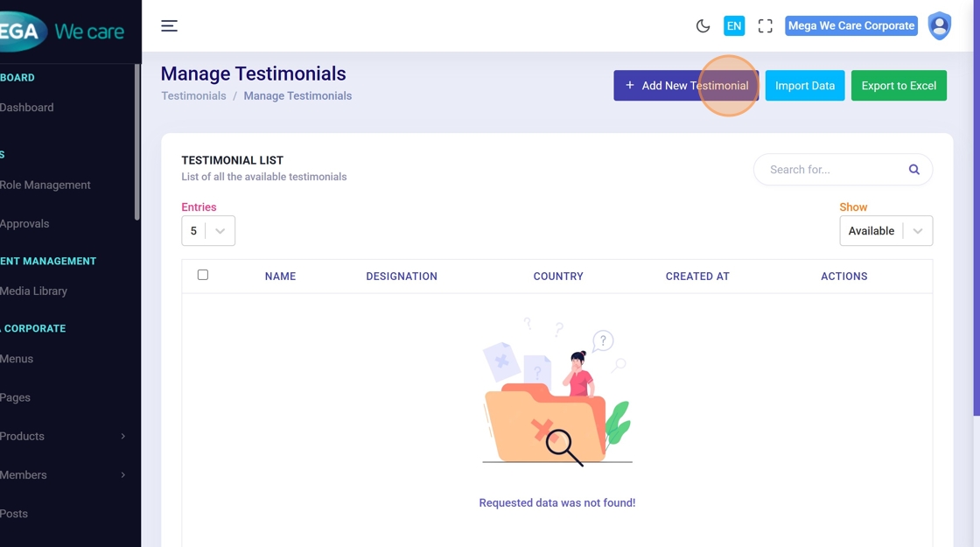Expand the Members sidebar submenu
This screenshot has height=547, width=980.
61,474
